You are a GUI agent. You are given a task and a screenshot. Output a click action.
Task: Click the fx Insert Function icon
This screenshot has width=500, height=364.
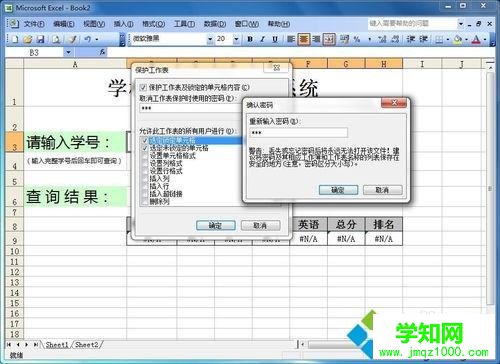click(x=102, y=52)
